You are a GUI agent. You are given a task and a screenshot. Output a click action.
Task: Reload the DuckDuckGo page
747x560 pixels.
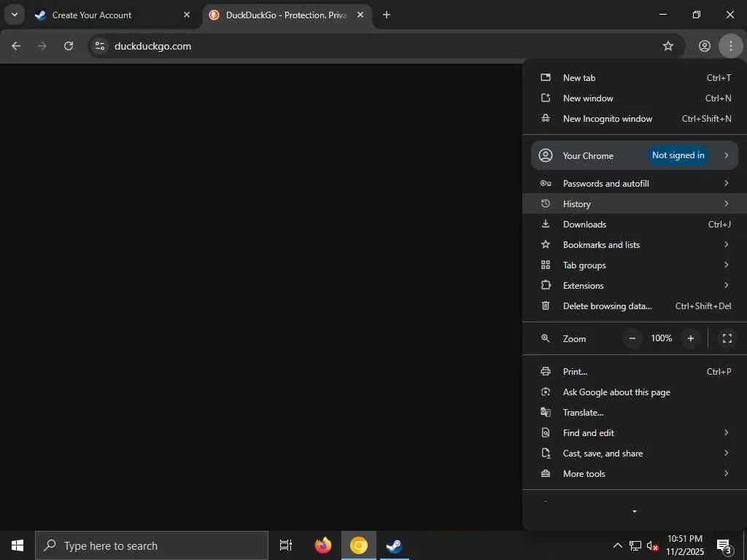[69, 46]
